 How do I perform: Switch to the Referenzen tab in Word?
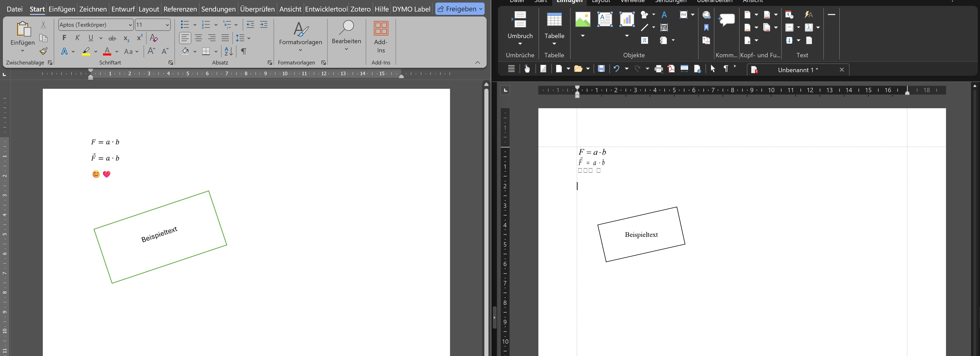[180, 9]
